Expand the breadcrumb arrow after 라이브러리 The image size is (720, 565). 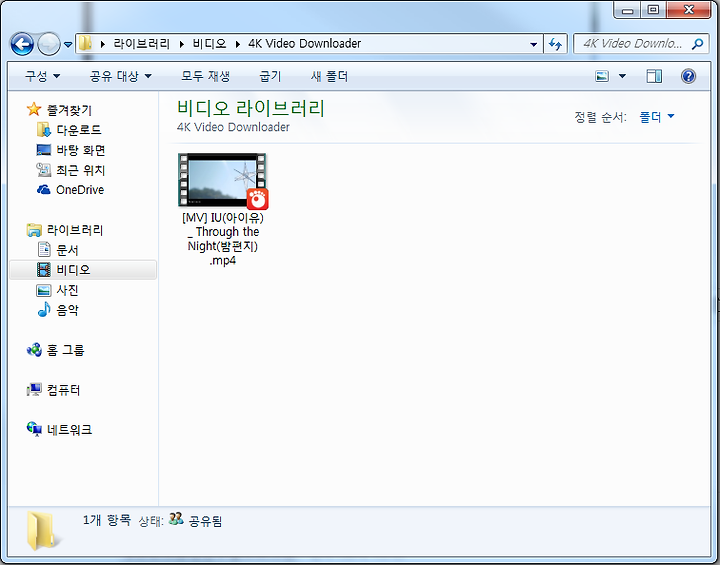182,44
